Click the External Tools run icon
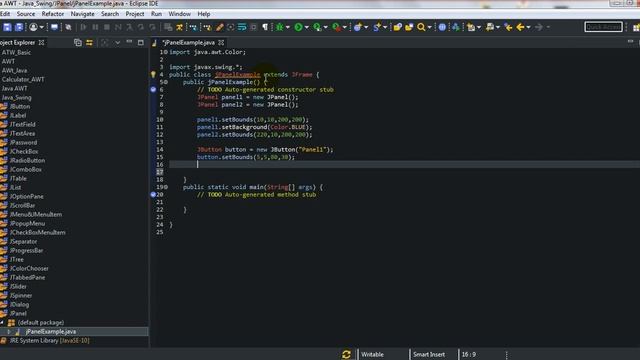Image resolution: width=640 pixels, height=360 pixels. coord(336,27)
